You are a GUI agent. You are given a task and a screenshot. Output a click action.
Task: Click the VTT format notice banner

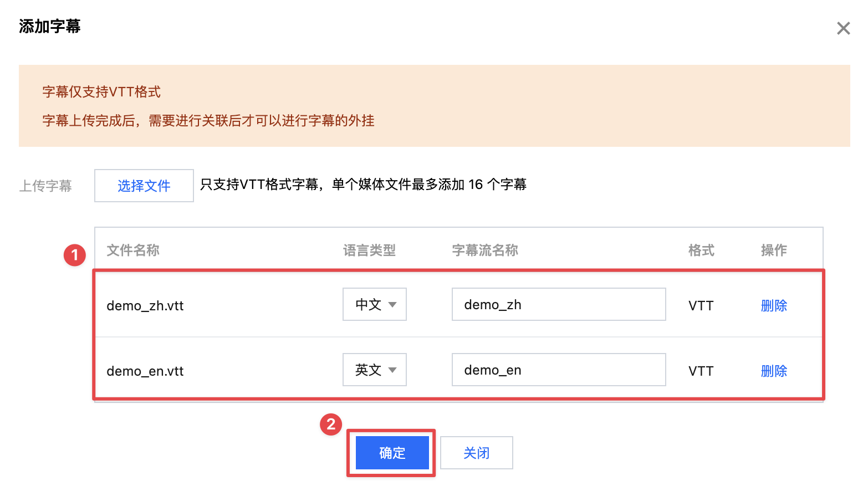(434, 106)
